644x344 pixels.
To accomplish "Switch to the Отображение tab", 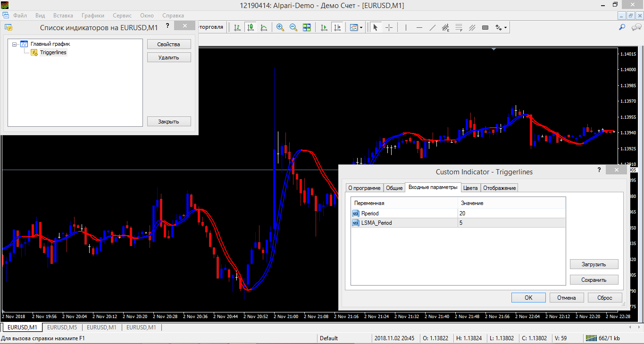I will (x=500, y=188).
